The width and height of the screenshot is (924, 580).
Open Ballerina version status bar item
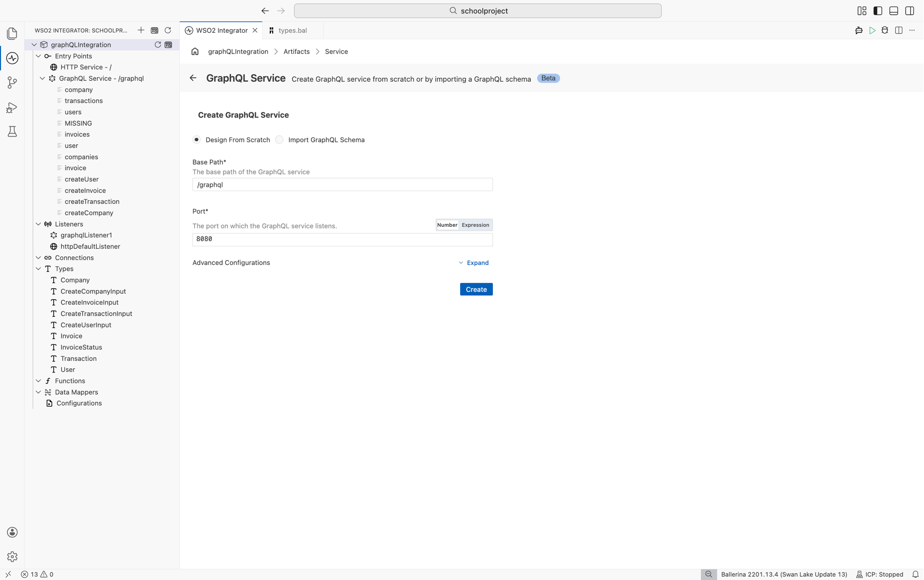(784, 574)
